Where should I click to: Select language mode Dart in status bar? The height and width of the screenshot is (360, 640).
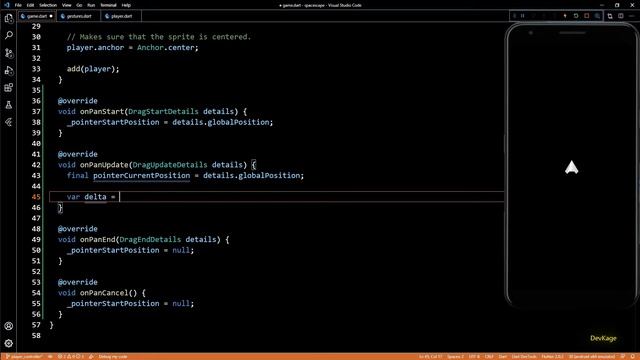coord(503,356)
